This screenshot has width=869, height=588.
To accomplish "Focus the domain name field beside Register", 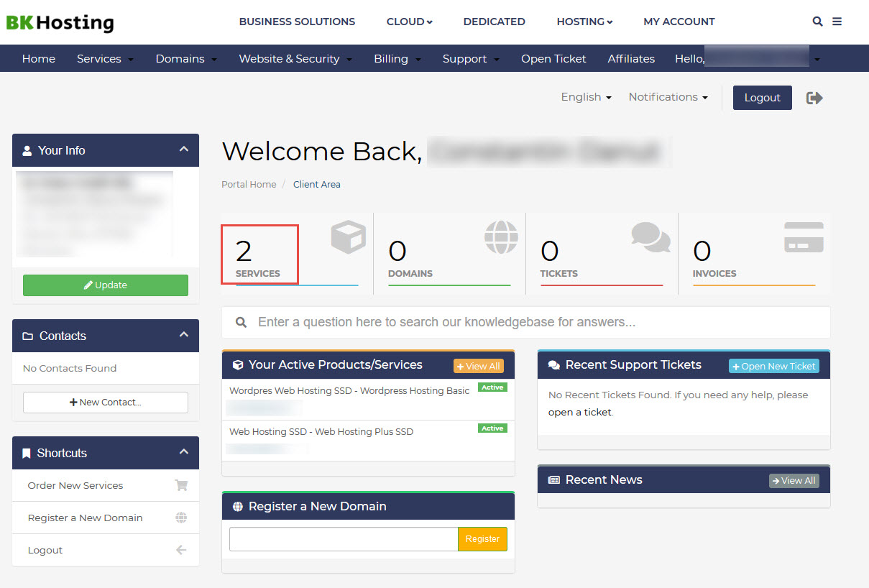I will [x=344, y=539].
